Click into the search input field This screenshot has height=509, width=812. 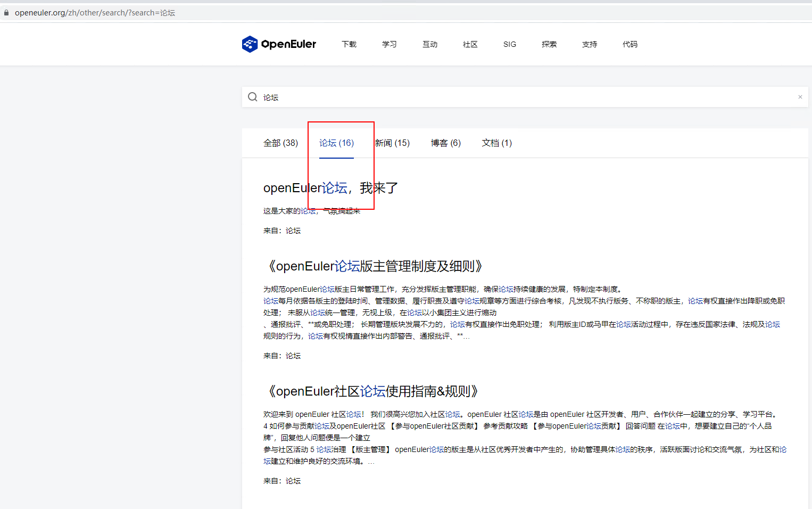pos(527,97)
